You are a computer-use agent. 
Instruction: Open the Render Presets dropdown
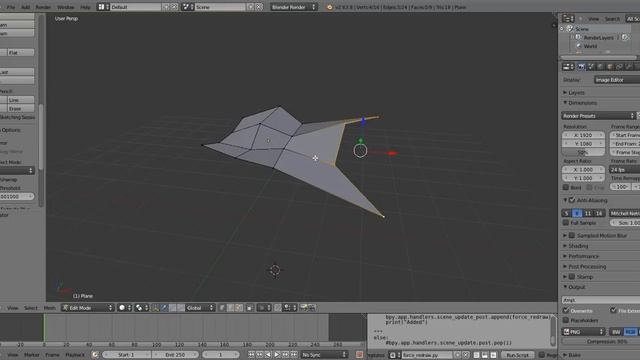[x=598, y=116]
